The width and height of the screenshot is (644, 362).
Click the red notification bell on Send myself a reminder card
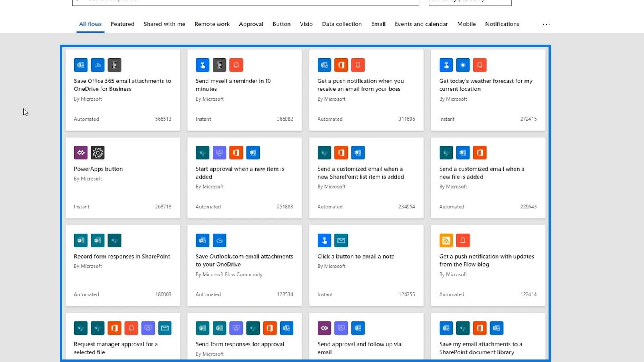click(x=236, y=65)
